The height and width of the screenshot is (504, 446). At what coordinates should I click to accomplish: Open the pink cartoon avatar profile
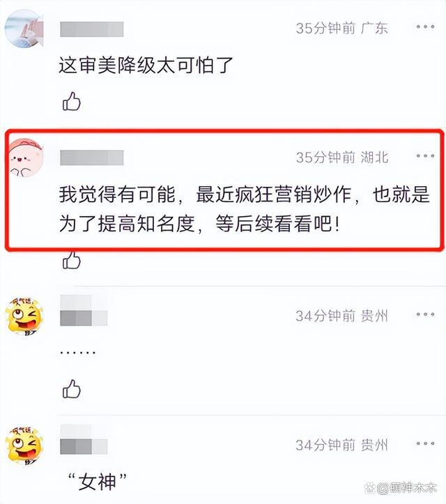[x=26, y=158]
